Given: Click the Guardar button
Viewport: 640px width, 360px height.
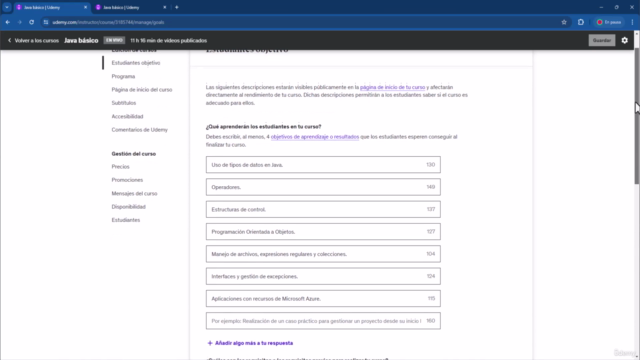Looking at the screenshot, I should pyautogui.click(x=602, y=40).
